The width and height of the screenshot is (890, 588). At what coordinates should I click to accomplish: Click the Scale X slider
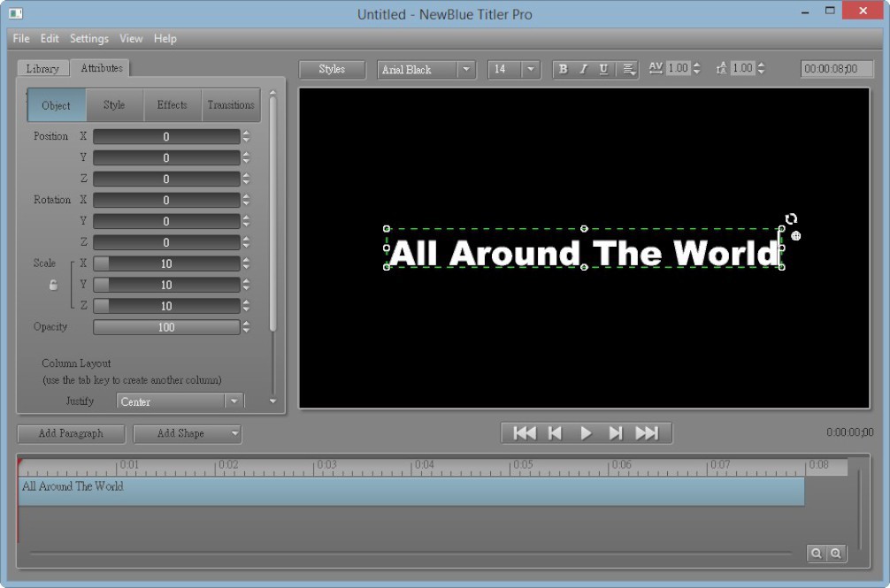tap(166, 263)
